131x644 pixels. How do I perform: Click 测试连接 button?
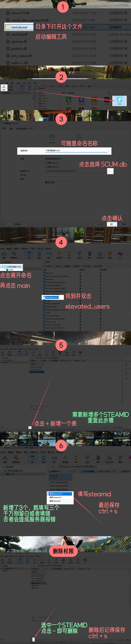pos(17,224)
